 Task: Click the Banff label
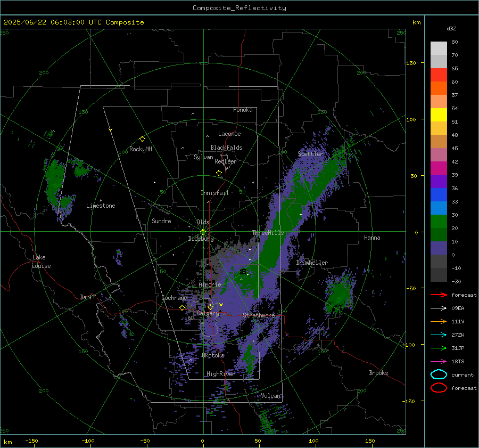(88, 297)
